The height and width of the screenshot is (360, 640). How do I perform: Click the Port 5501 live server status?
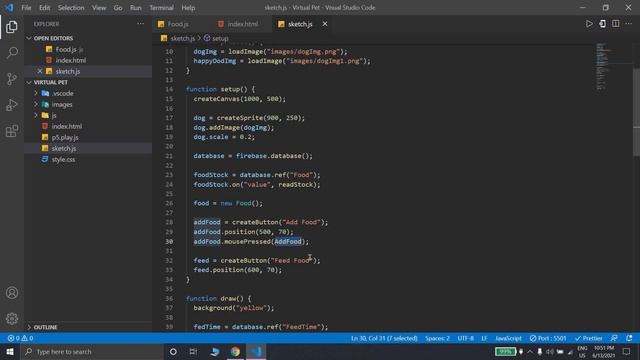coord(548,338)
